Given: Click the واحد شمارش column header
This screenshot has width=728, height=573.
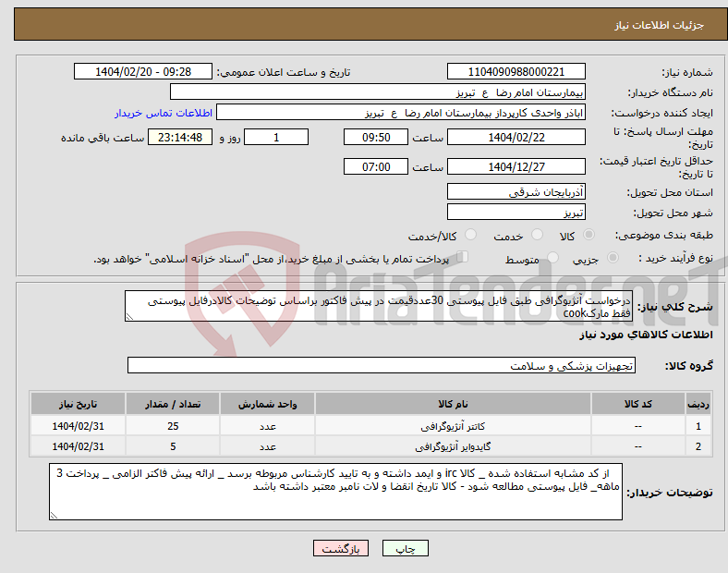Looking at the screenshot, I should coord(267,404).
